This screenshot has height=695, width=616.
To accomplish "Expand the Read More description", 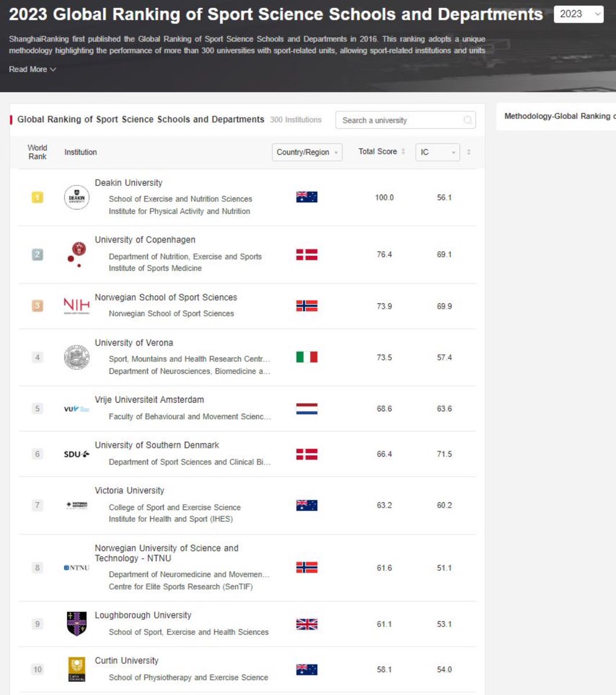I will (32, 69).
